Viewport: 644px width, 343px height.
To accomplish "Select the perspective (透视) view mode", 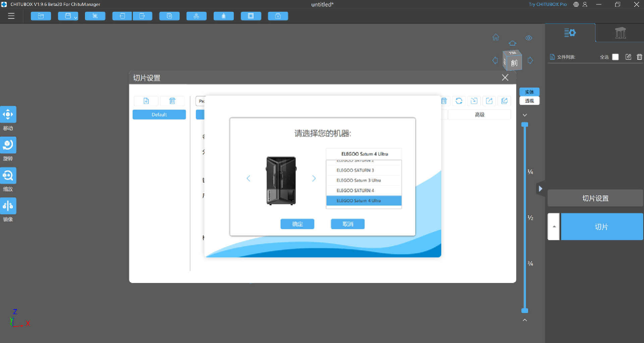I will (x=529, y=101).
